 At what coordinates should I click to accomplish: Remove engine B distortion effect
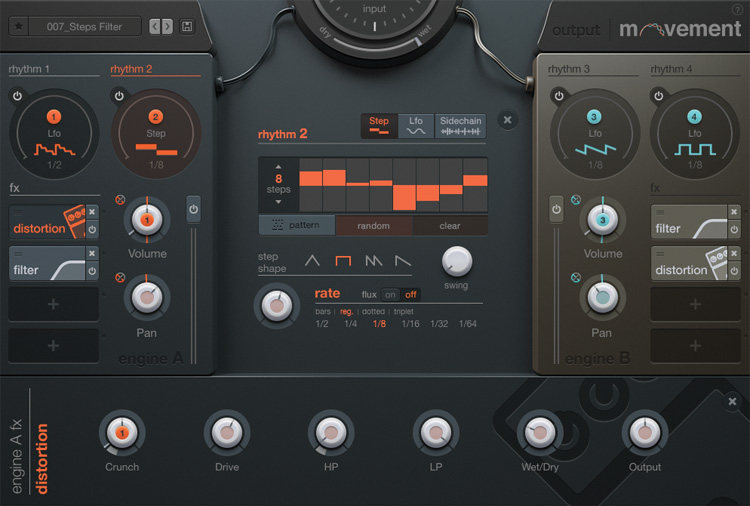[x=734, y=253]
